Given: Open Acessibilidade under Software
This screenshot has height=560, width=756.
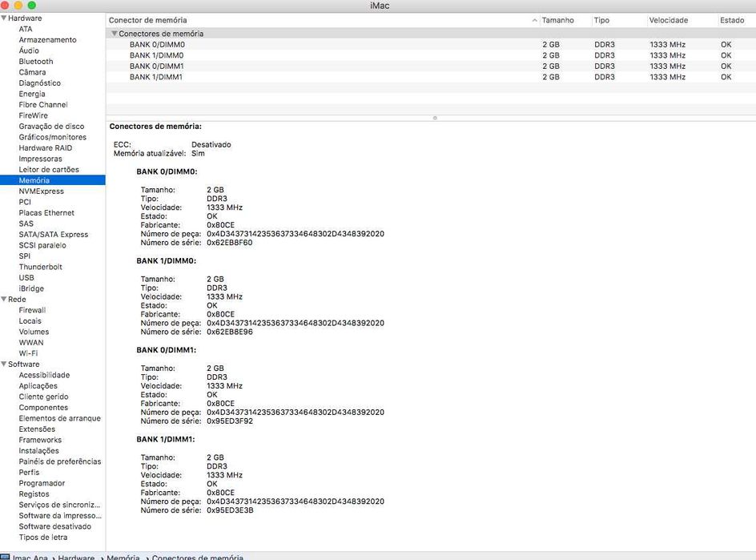Looking at the screenshot, I should click(x=44, y=375).
